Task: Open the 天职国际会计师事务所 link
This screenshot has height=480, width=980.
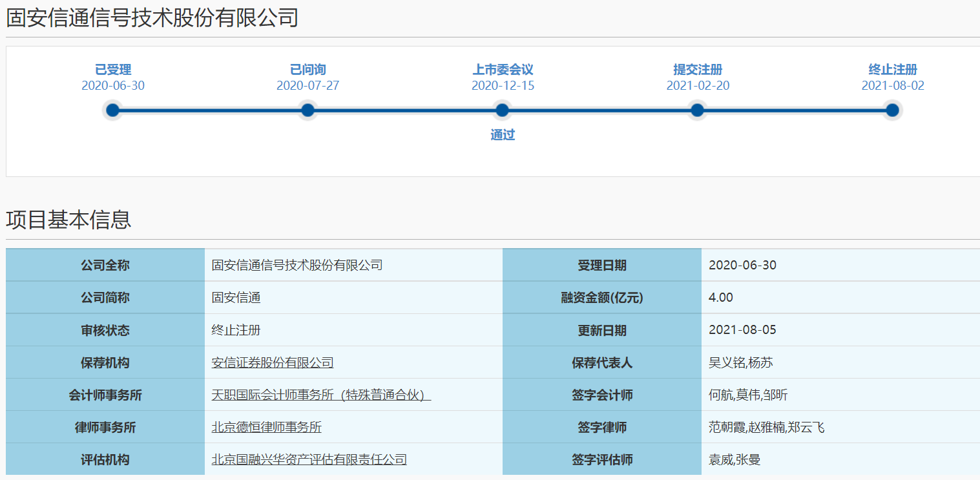Action: coord(321,395)
